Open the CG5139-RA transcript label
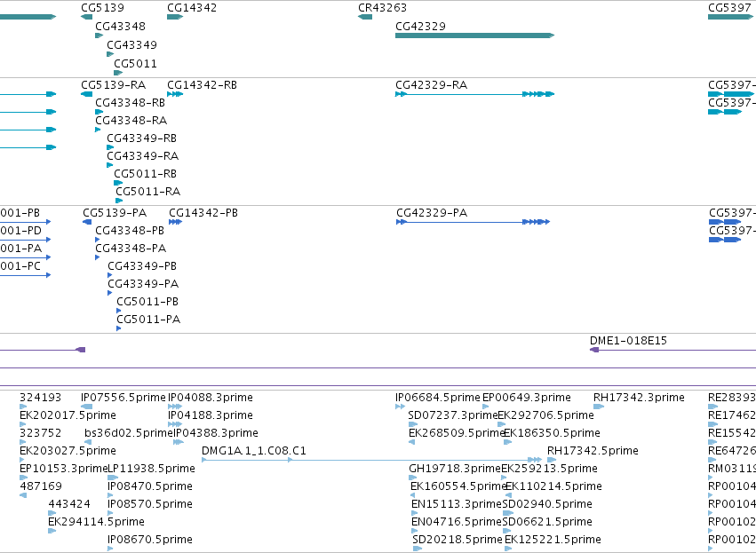 coord(114,85)
